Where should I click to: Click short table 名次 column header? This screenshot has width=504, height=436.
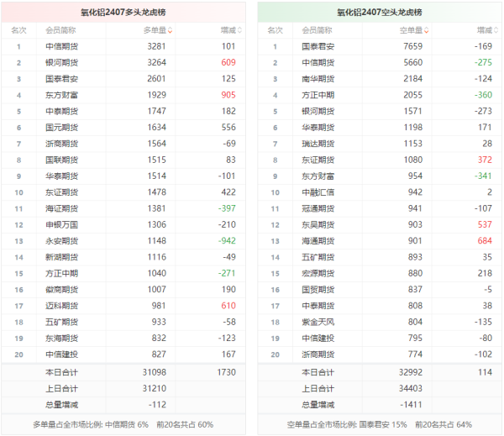(276, 30)
